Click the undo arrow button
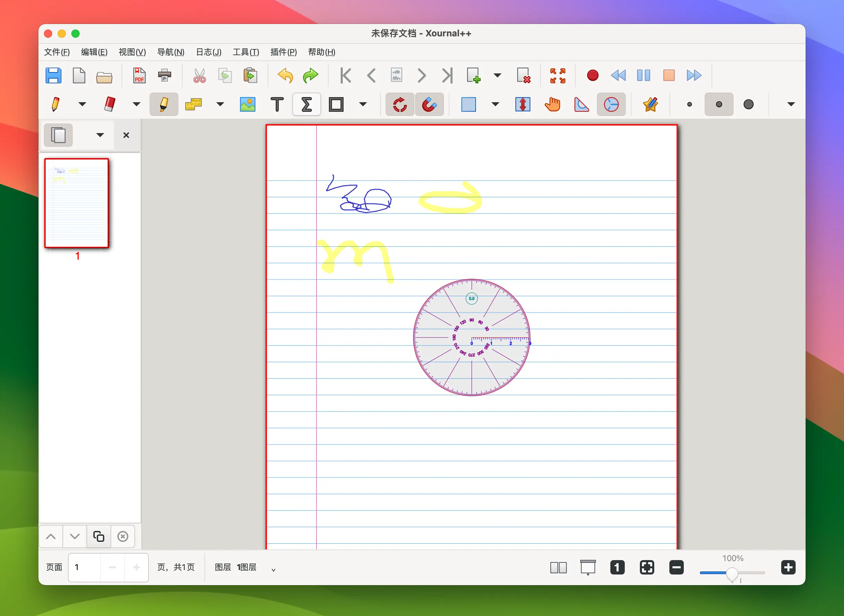The width and height of the screenshot is (844, 616). (x=285, y=76)
